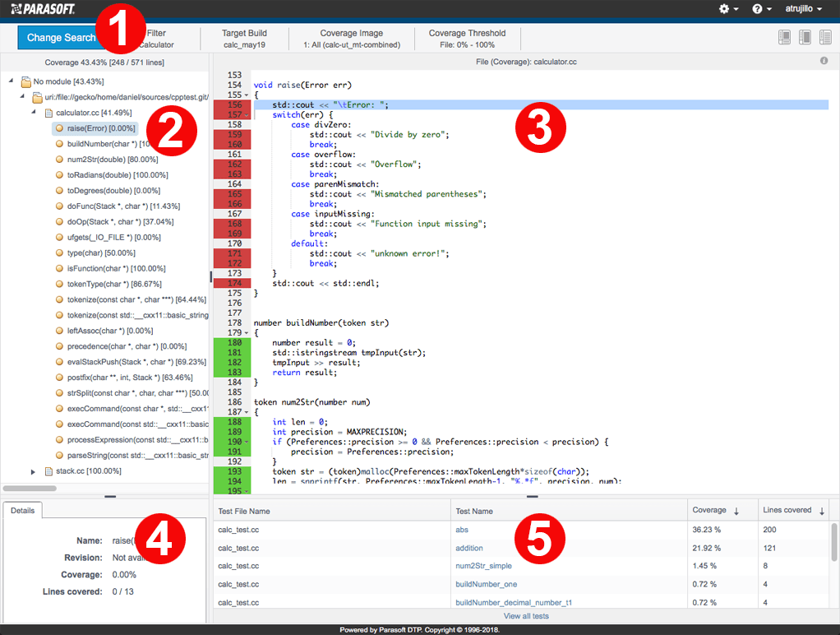Sort by the Coverage column arrow

tap(736, 511)
